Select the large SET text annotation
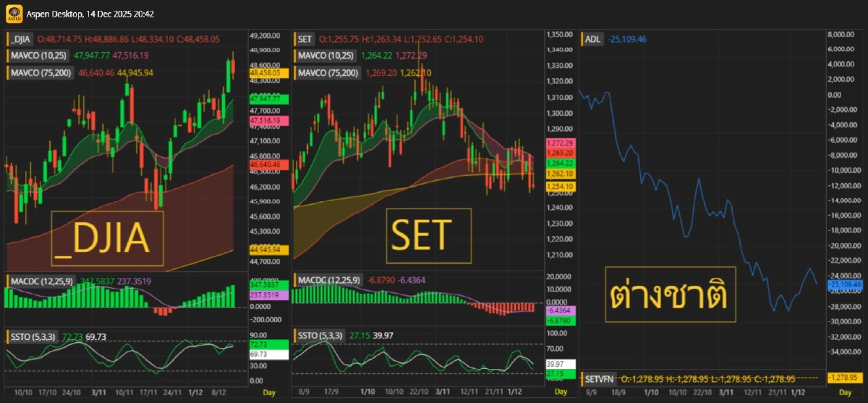868x403 pixels. [x=429, y=237]
